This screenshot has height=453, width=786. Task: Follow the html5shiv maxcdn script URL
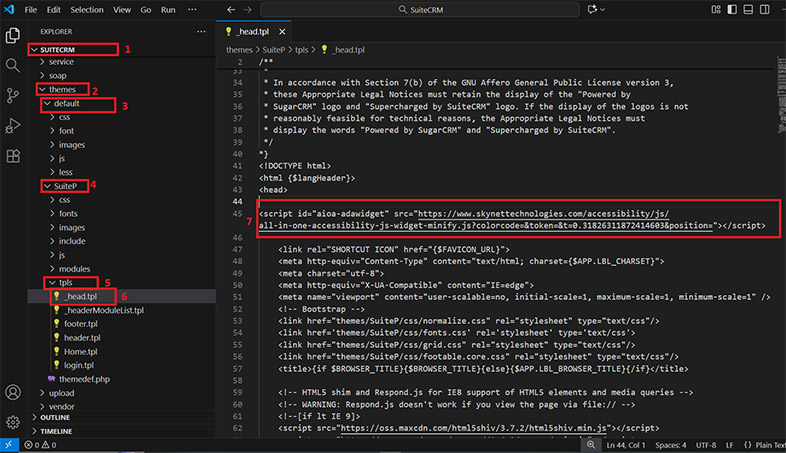coord(473,428)
